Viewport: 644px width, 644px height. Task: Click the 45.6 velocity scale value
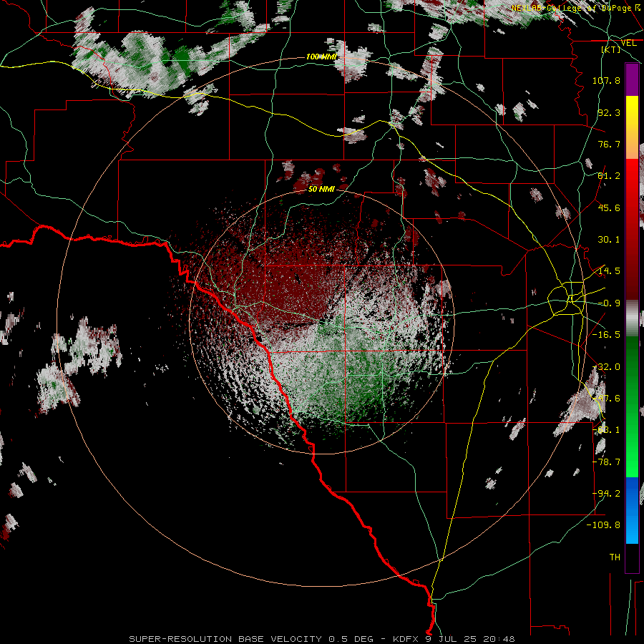click(609, 208)
